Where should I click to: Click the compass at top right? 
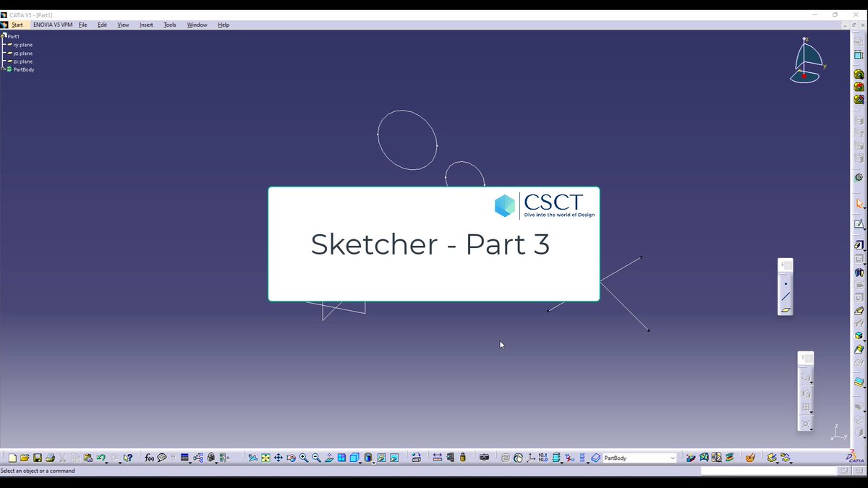tap(807, 61)
